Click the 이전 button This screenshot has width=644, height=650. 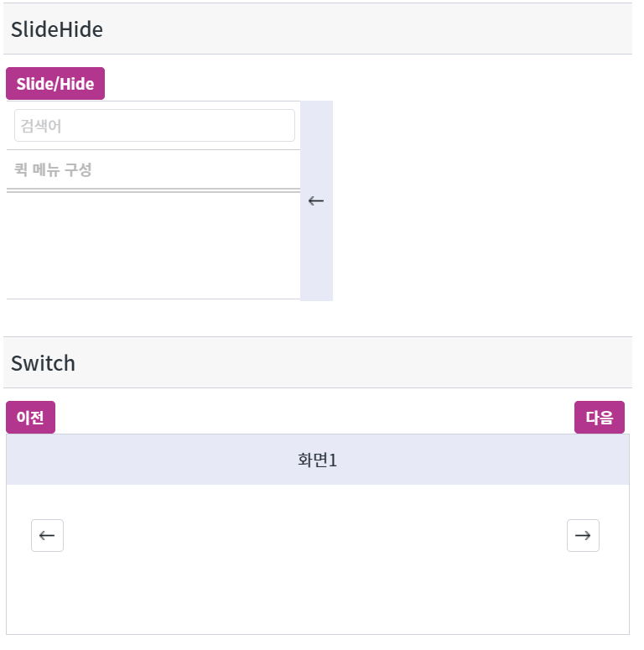(30, 417)
